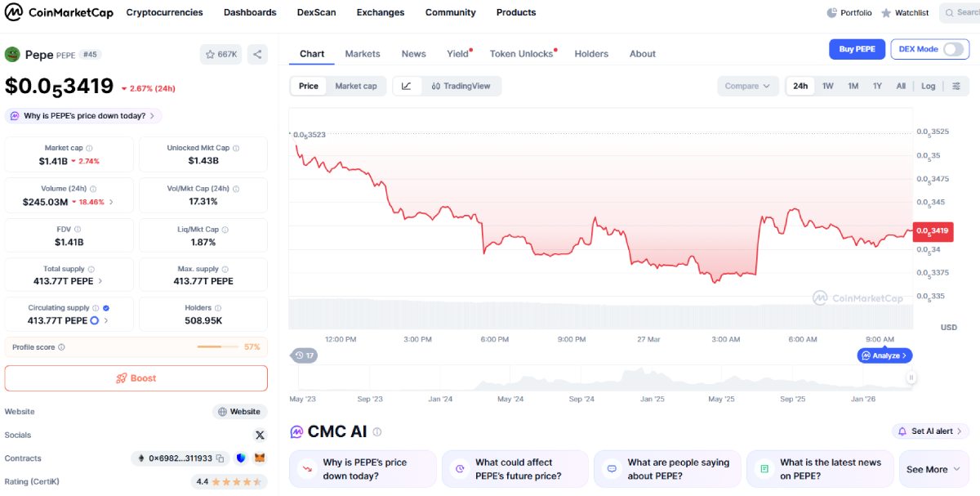Viewport: 980px width, 496px height.
Task: Open the Exchanges menu
Action: [381, 12]
